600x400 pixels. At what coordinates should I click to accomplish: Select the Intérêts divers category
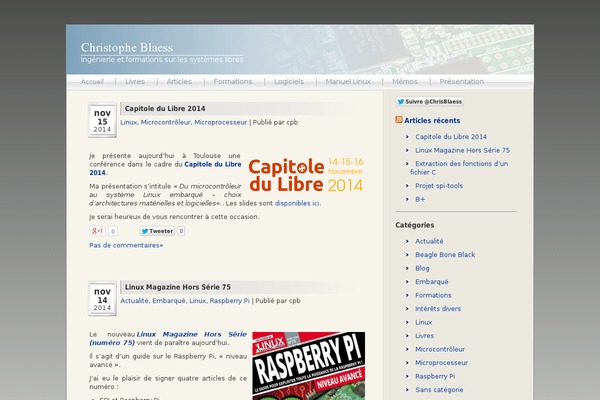[438, 309]
